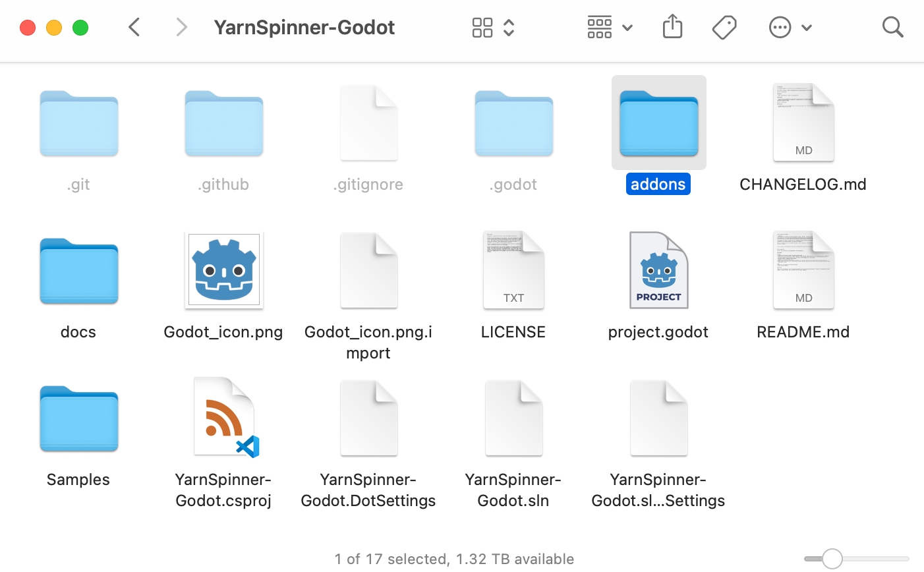Select the Godot_icon.png image file
The width and height of the screenshot is (924, 572).
[223, 270]
